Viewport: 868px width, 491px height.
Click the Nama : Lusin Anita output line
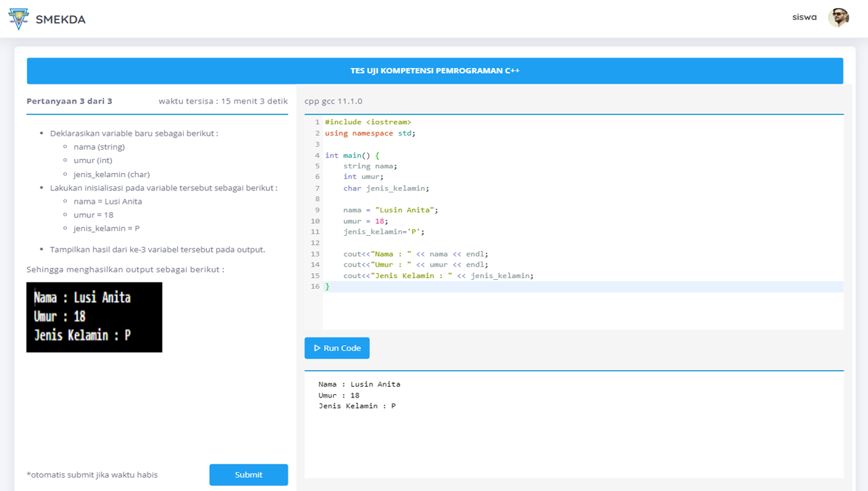click(x=359, y=384)
